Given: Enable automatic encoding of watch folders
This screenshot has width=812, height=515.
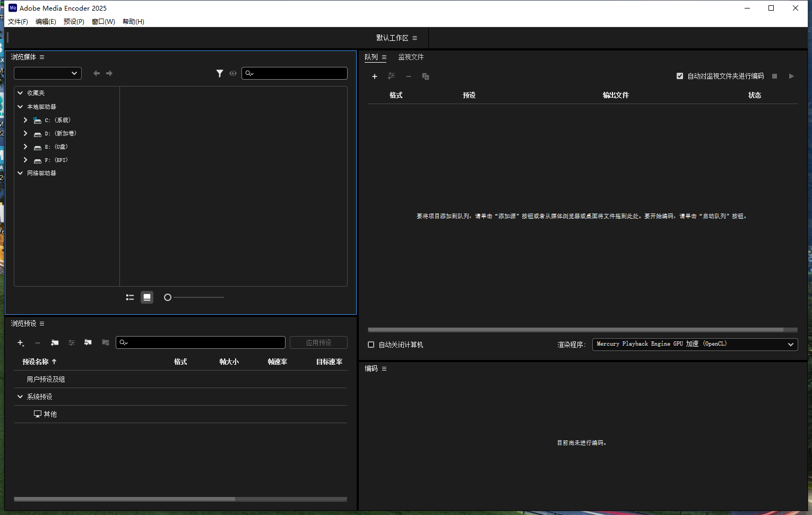Looking at the screenshot, I should tap(680, 76).
